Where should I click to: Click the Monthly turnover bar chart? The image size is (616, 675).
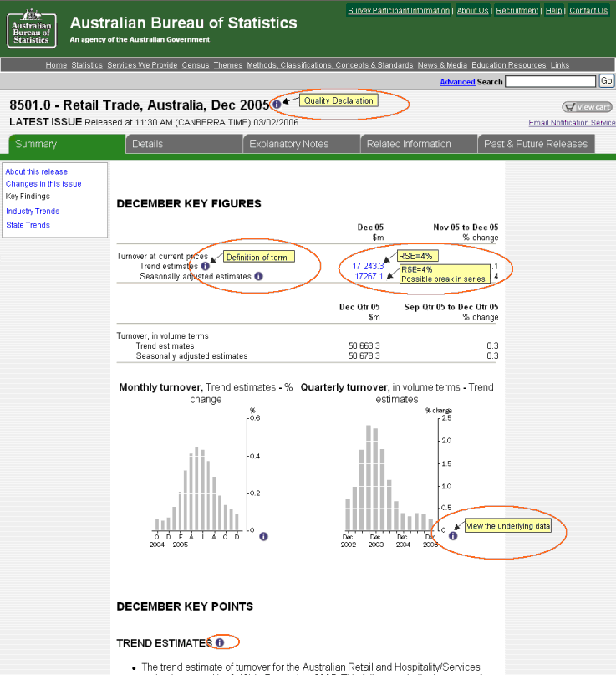[206, 478]
